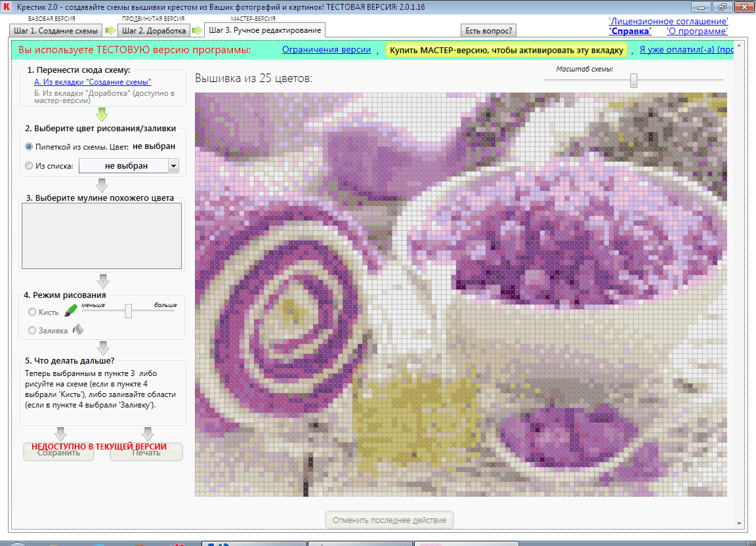Minimize the Крестик 2.0 window

tap(701, 7)
